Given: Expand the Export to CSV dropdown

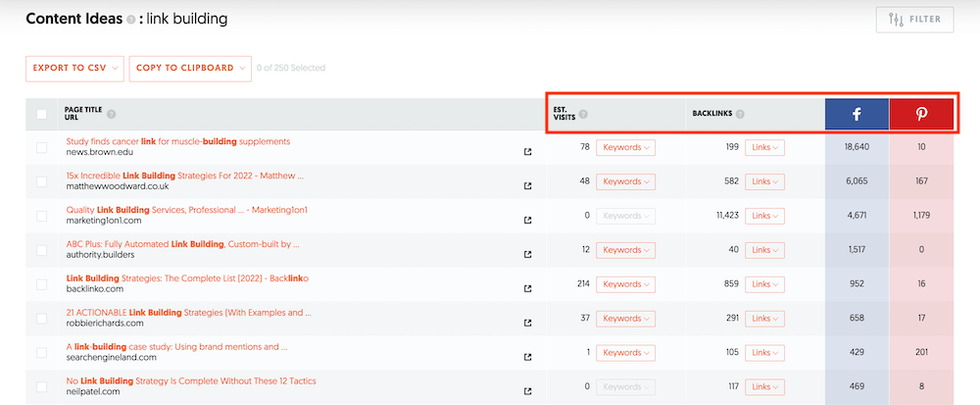Looking at the screenshot, I should click(75, 68).
